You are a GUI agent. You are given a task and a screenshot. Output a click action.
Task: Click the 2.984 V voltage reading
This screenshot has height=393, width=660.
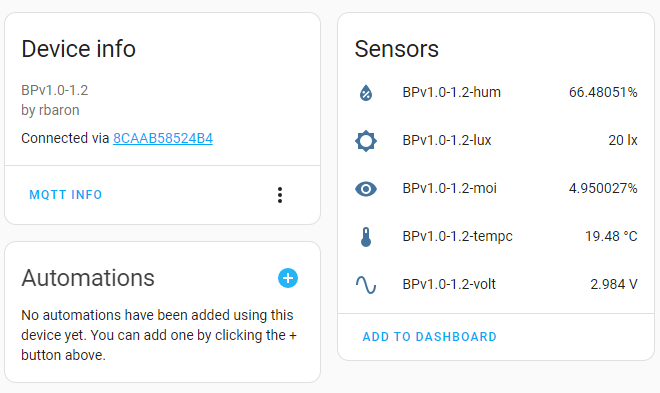[614, 284]
